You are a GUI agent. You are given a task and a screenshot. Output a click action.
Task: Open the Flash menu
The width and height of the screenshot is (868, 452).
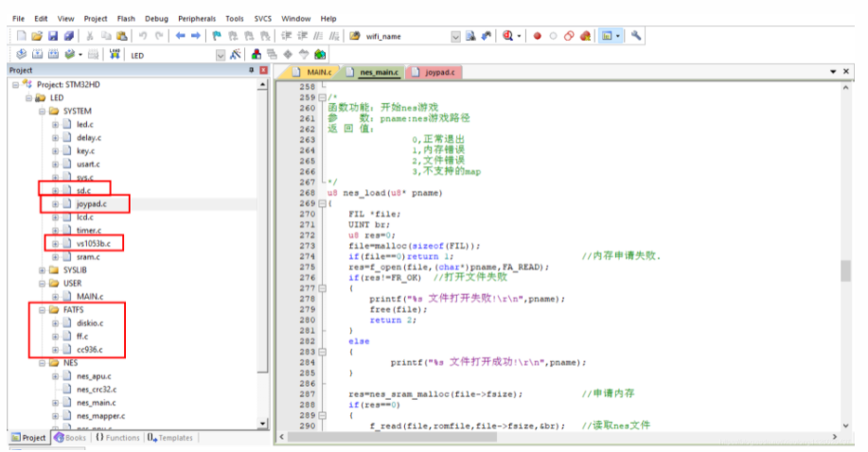pyautogui.click(x=126, y=18)
